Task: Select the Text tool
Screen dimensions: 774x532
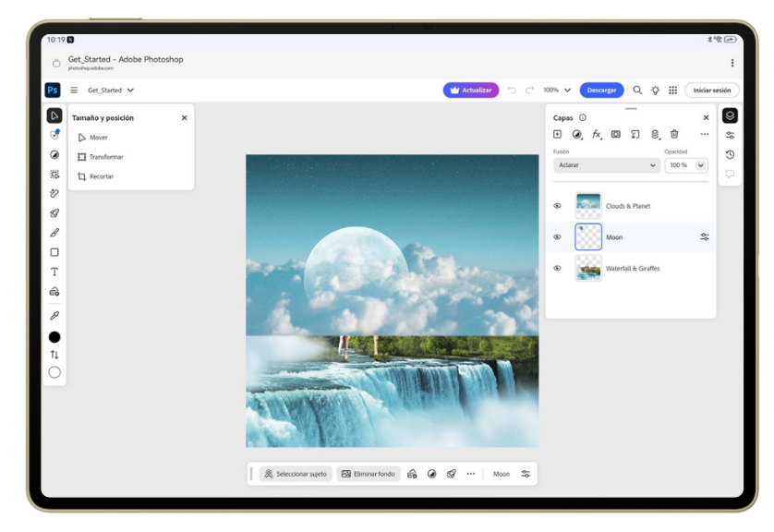Action: point(54,272)
